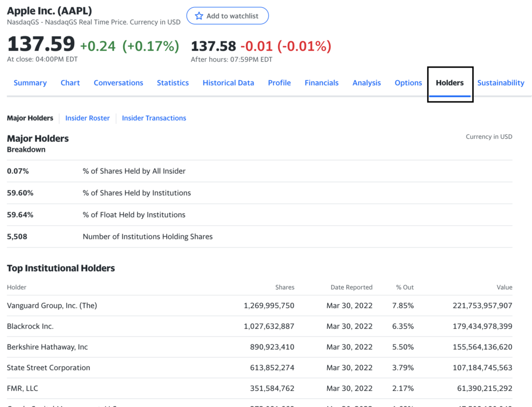Click Vanguard's value 221,753,957,907
The height and width of the screenshot is (407, 532).
(483, 306)
